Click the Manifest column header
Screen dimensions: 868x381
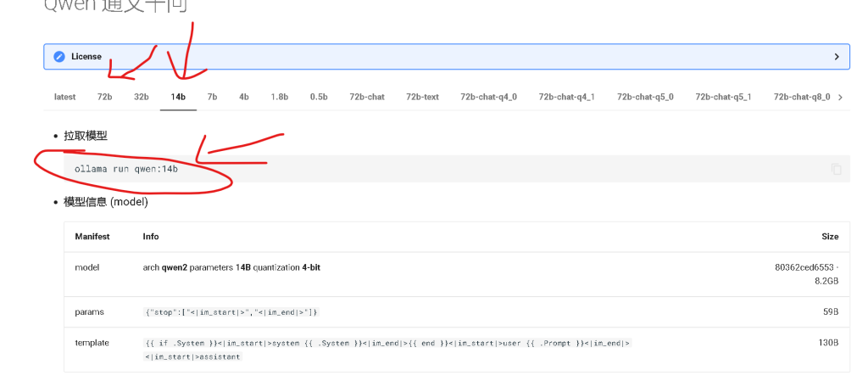tap(92, 237)
